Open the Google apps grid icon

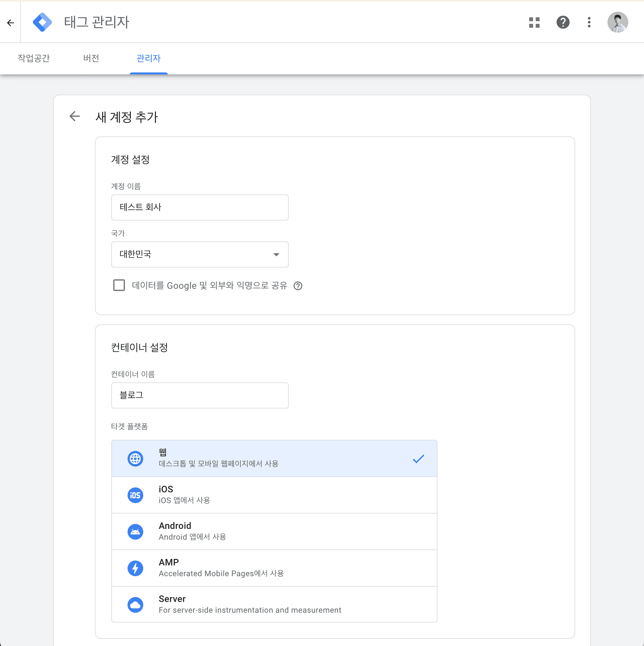tap(534, 22)
